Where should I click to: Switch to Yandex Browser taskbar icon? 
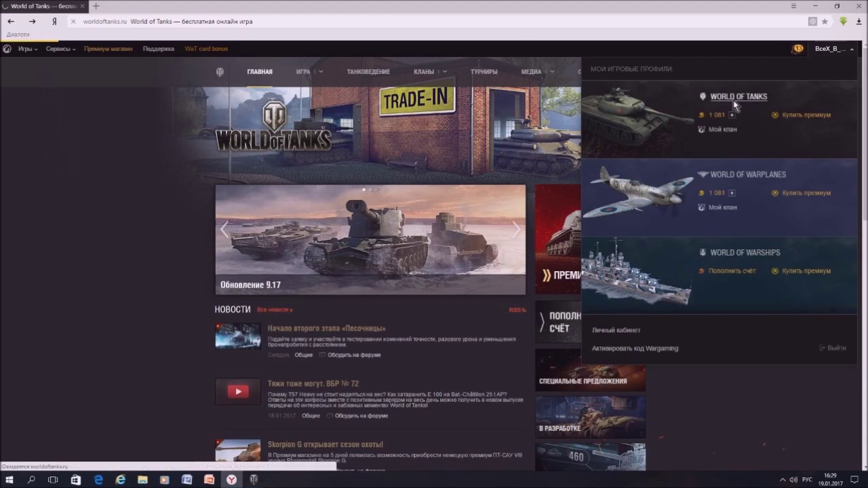pos(231,479)
